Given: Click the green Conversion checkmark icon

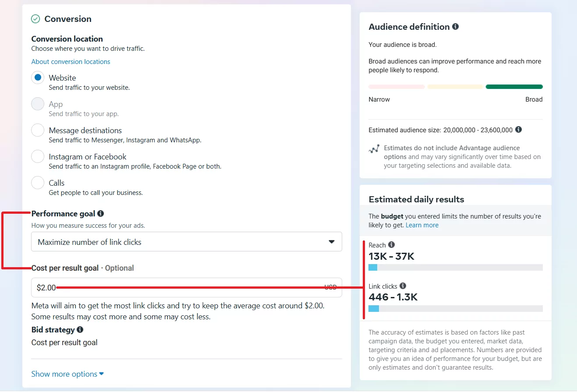Looking at the screenshot, I should 35,19.
